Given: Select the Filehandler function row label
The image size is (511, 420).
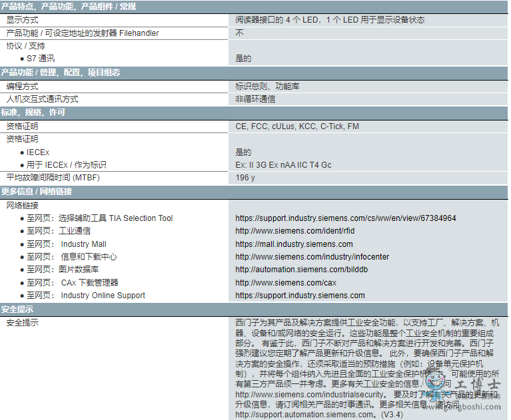Looking at the screenshot, I should (83, 33).
